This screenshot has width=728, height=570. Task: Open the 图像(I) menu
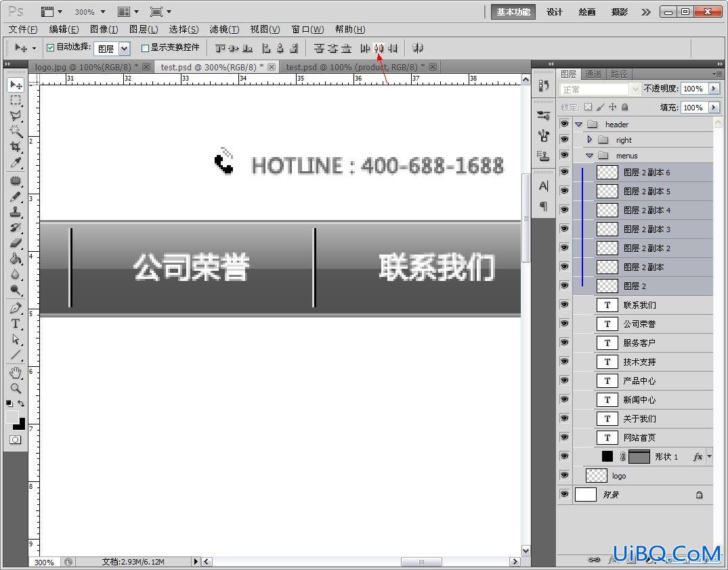click(x=104, y=29)
